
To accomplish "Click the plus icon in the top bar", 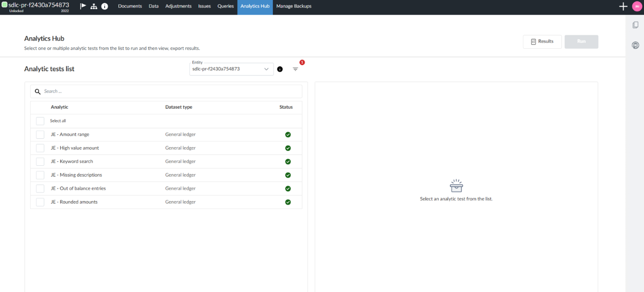I will 623,7.
